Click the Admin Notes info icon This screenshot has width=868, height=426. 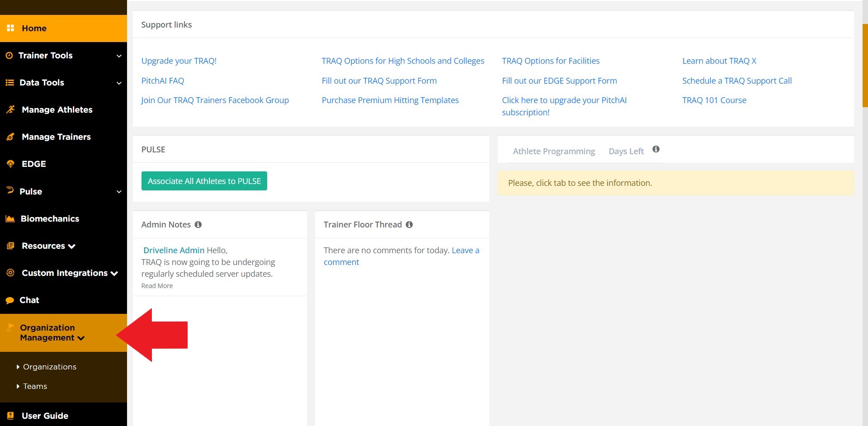tap(198, 224)
